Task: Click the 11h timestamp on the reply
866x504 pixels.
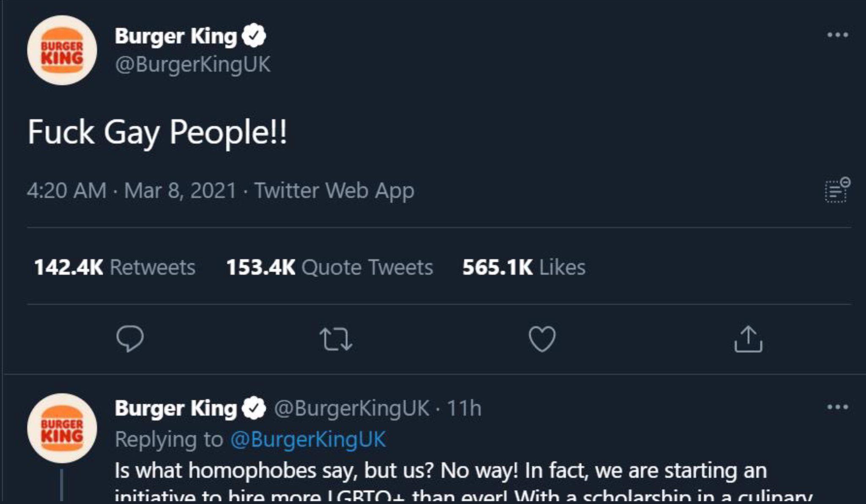Action: point(464,408)
